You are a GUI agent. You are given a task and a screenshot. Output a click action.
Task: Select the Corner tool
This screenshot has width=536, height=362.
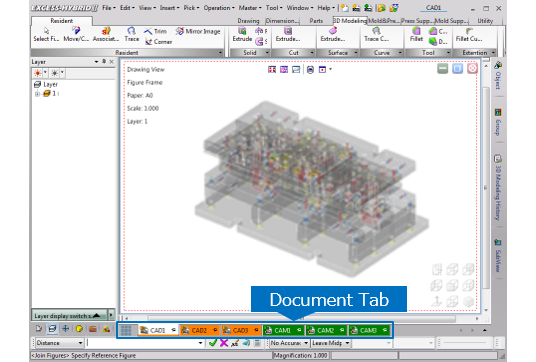(x=158, y=42)
